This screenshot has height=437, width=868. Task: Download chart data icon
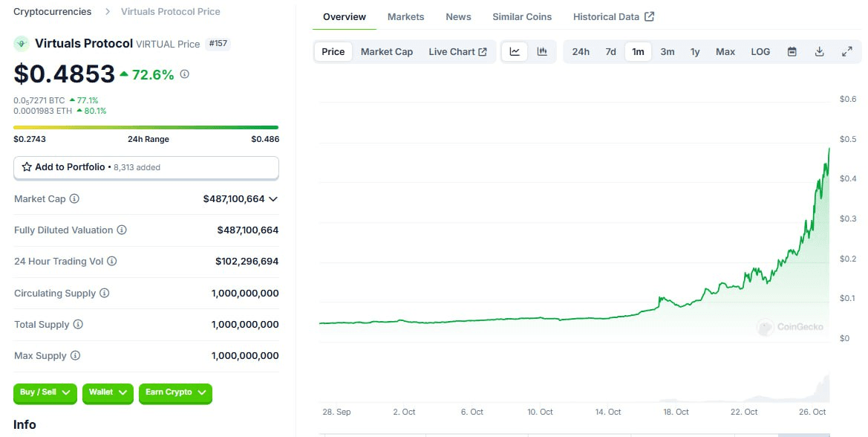click(819, 51)
